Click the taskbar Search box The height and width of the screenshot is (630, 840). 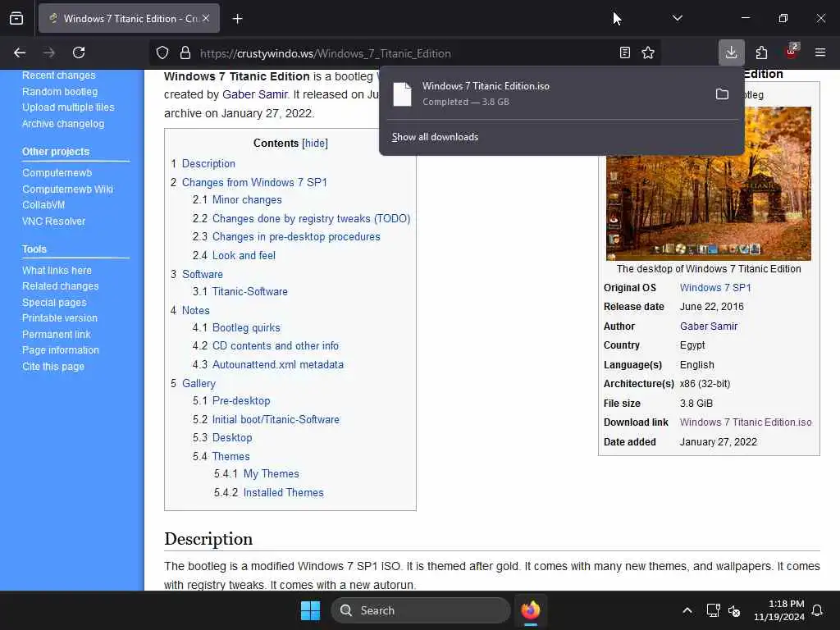click(x=421, y=610)
